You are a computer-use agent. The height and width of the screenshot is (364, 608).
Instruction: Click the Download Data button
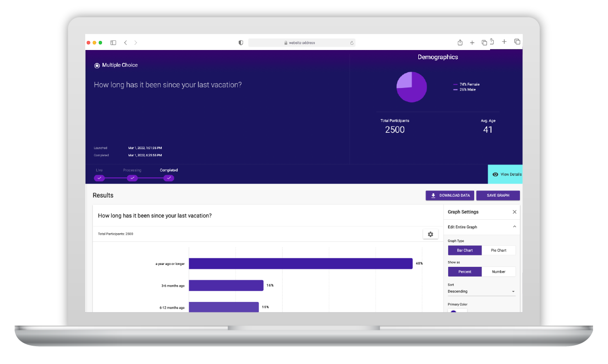[450, 196]
